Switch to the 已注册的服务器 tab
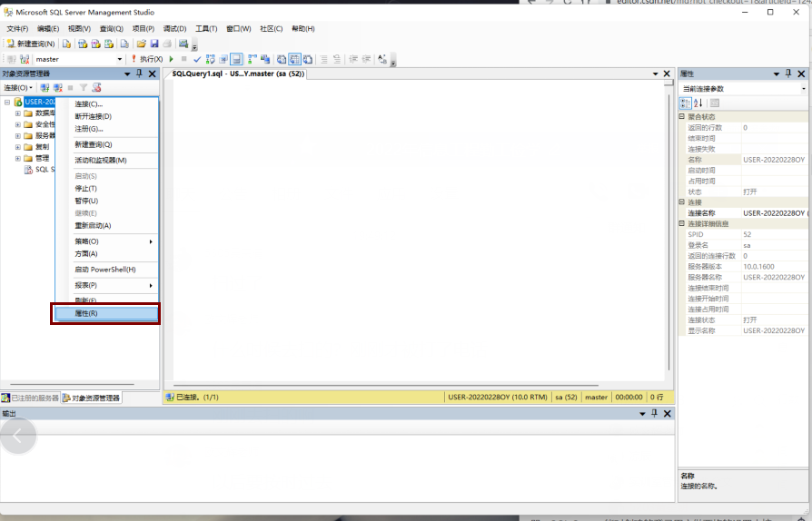Screen dimensions: 812x521 30,398
